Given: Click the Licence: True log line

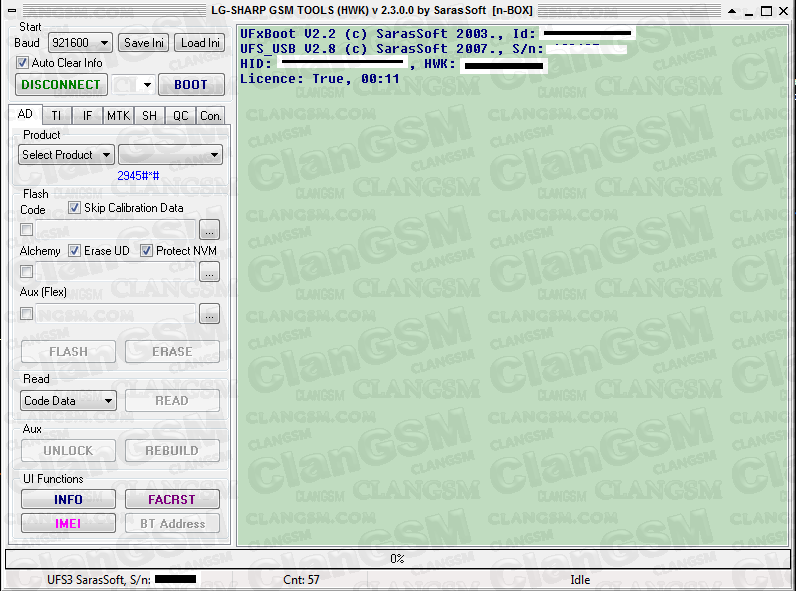Looking at the screenshot, I should [x=320, y=79].
